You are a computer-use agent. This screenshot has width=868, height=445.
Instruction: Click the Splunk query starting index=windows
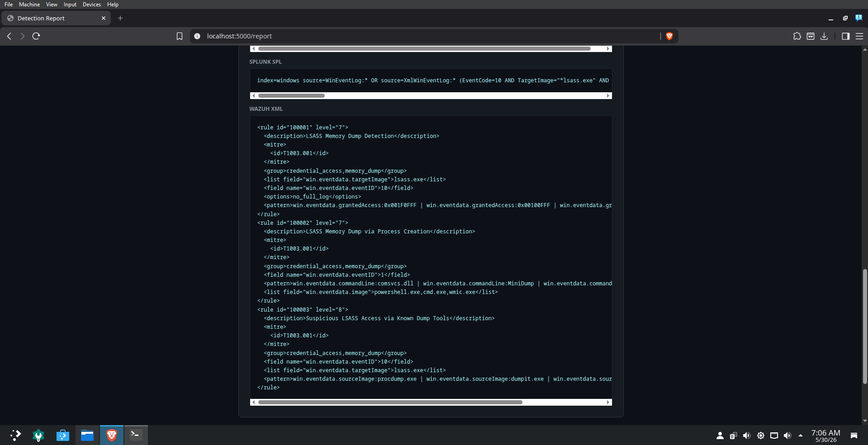coord(433,80)
